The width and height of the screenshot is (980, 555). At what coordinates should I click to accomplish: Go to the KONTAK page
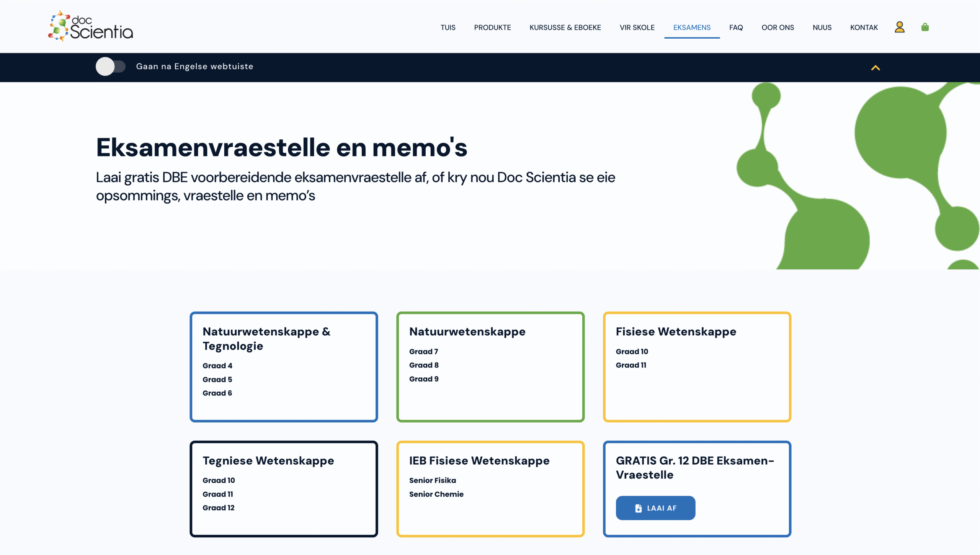coord(864,28)
